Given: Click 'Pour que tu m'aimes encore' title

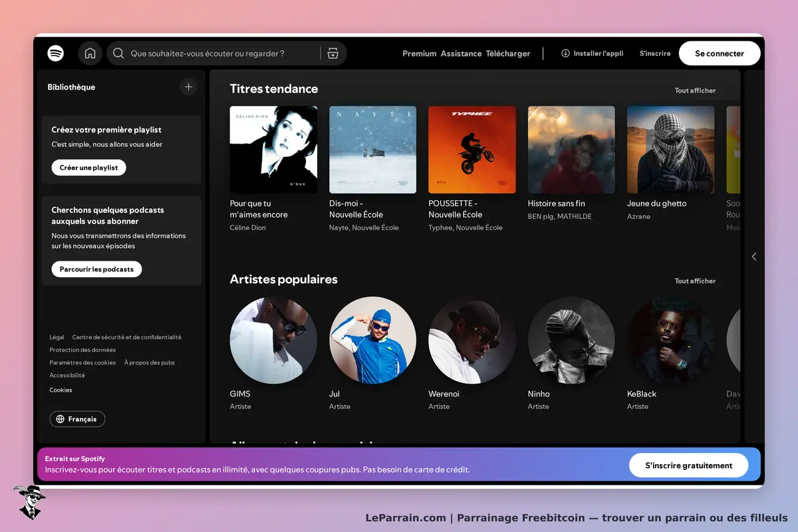Looking at the screenshot, I should 259,209.
